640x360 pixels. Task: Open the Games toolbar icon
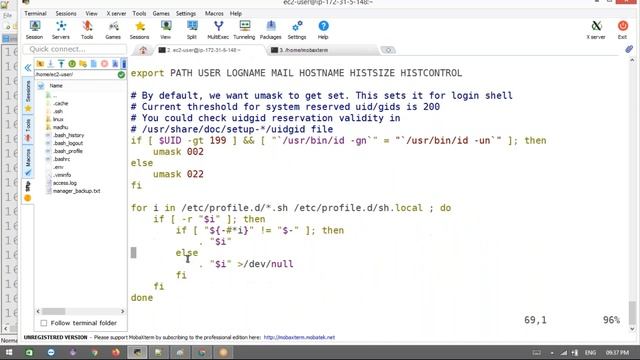click(x=113, y=30)
